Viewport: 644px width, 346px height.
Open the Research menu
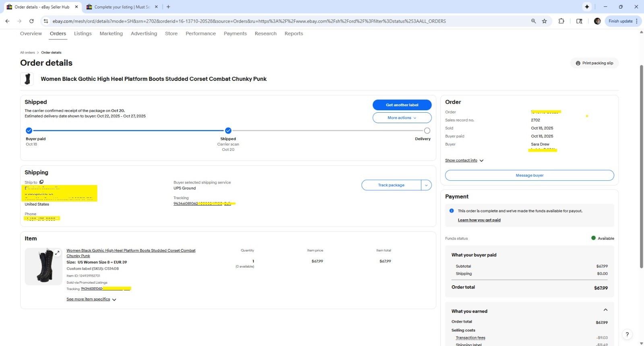[x=266, y=34]
